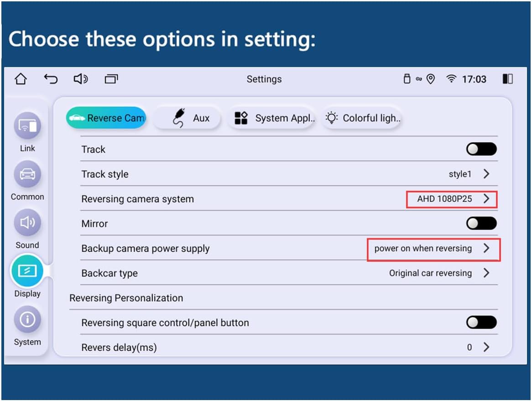Click Original car reversing value
This screenshot has width=532, height=401.
point(431,273)
